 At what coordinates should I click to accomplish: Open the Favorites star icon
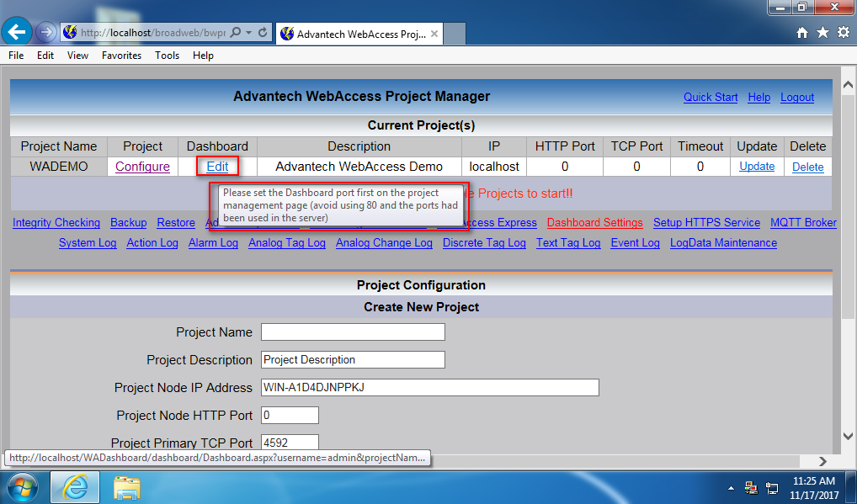822,33
